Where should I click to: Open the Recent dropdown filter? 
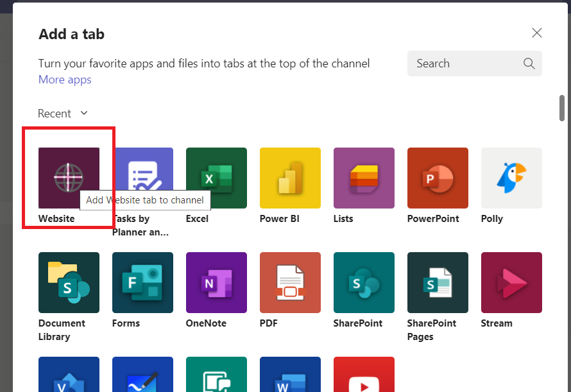62,113
